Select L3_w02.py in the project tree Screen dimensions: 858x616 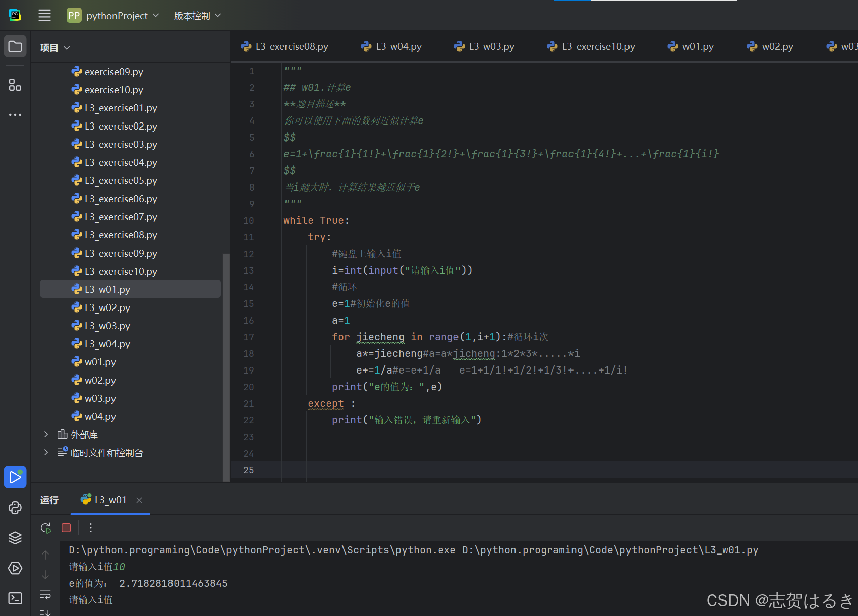pos(107,307)
